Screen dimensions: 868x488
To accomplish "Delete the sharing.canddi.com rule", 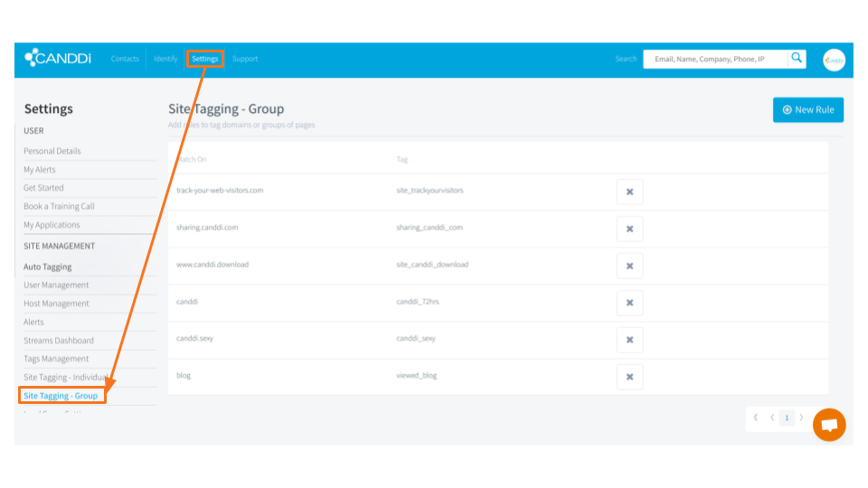I will [629, 229].
